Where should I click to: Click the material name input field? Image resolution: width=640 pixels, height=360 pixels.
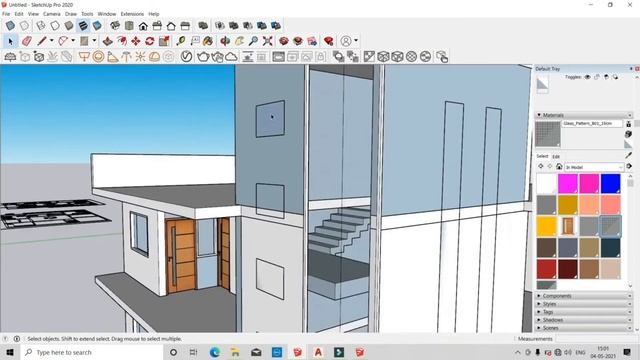pos(592,123)
